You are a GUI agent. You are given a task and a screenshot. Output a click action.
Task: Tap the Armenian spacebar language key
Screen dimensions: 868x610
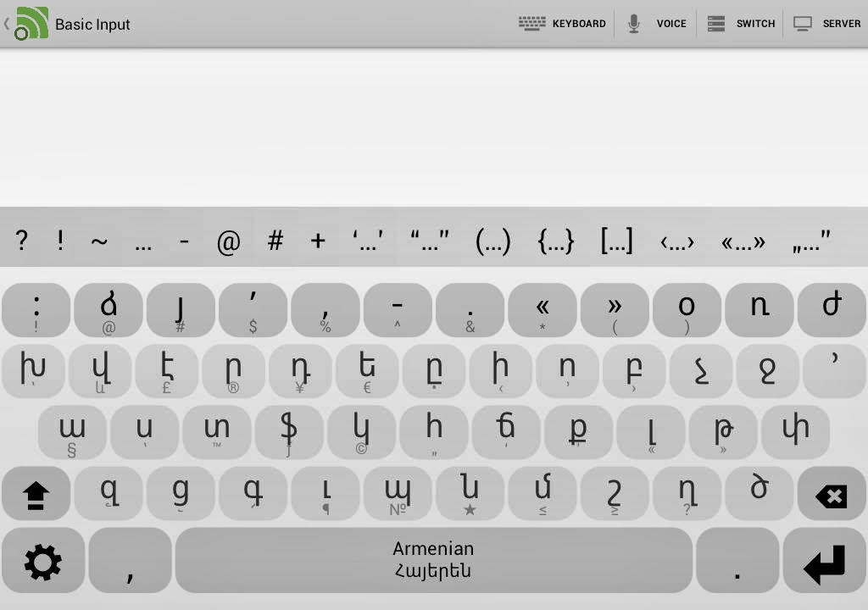(x=433, y=560)
